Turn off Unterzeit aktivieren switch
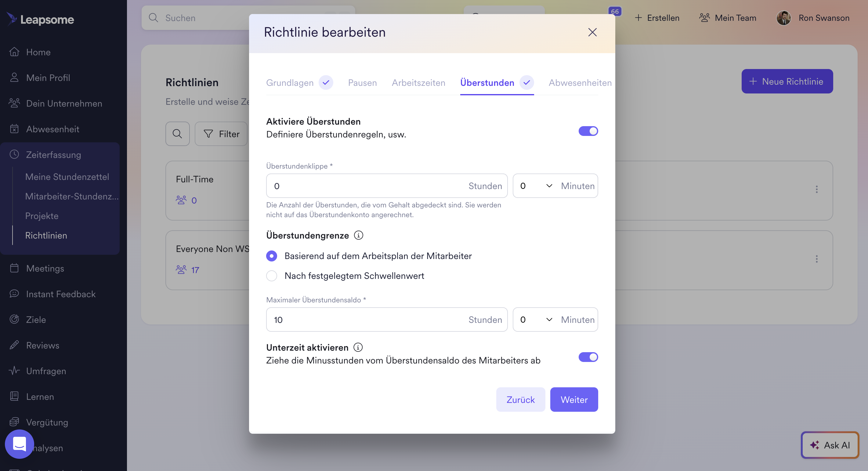The height and width of the screenshot is (471, 868). (x=588, y=357)
